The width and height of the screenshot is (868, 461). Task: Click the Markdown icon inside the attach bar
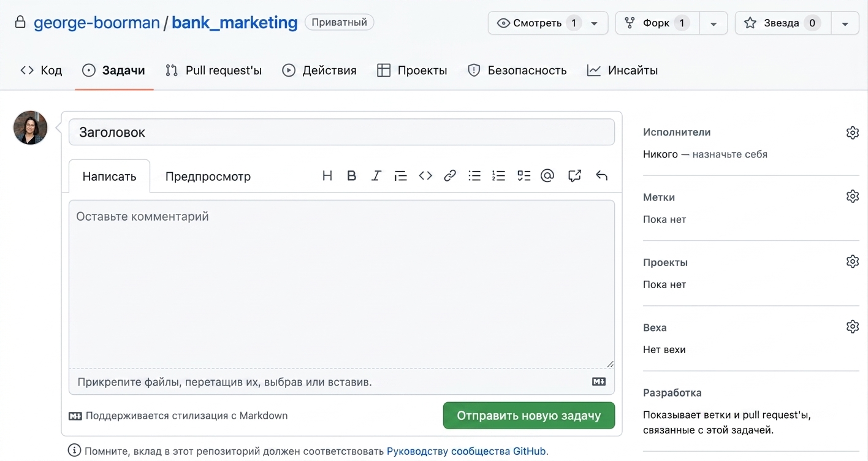[599, 382]
